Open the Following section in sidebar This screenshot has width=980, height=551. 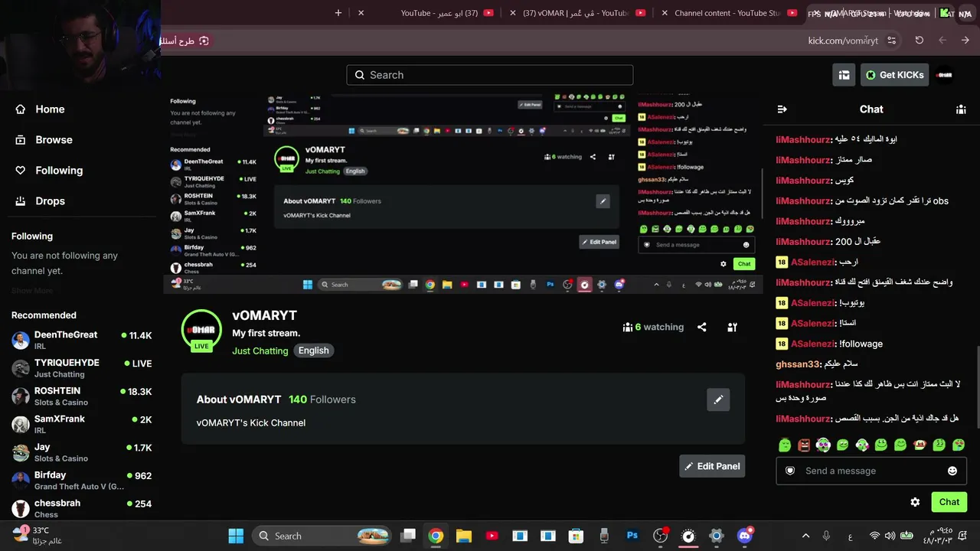click(48, 171)
